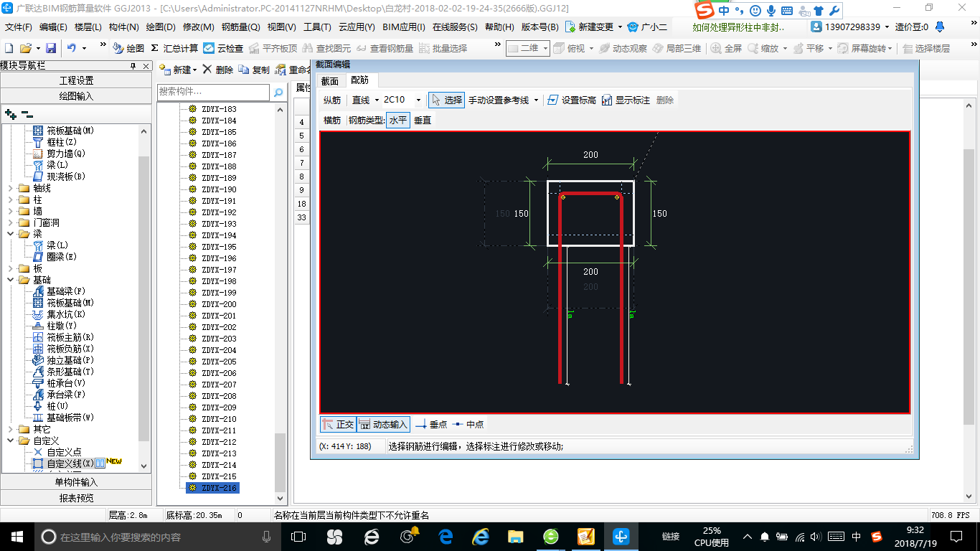This screenshot has width=980, height=551.
Task: Toggle 垂点 perpendicular snap
Action: point(432,424)
